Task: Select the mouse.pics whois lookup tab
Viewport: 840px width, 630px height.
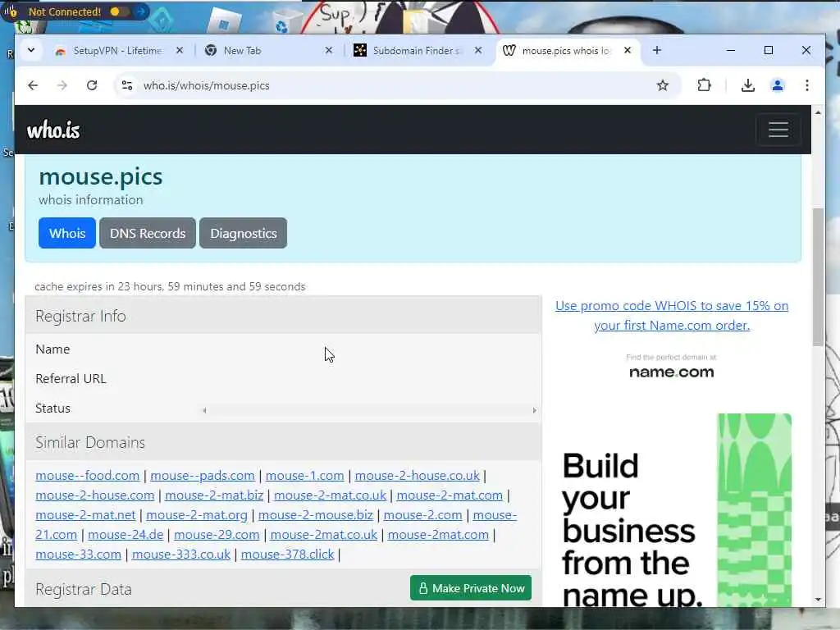Action: point(567,50)
